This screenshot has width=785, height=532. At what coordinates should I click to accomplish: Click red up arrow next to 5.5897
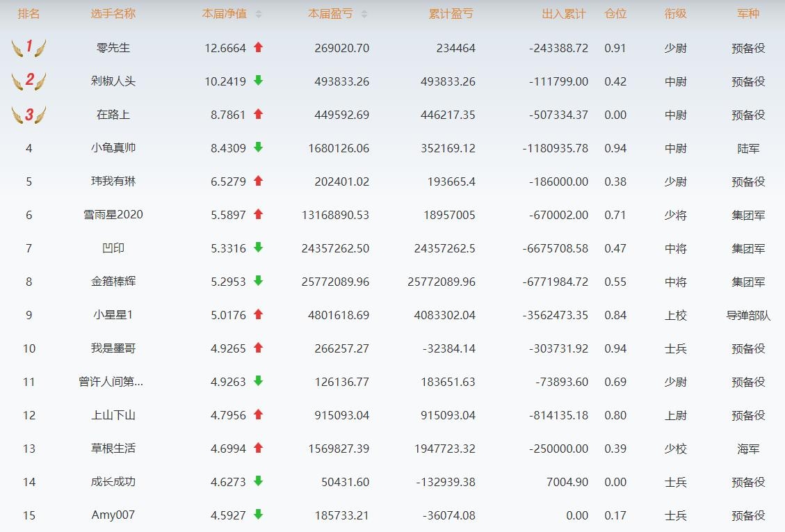259,214
